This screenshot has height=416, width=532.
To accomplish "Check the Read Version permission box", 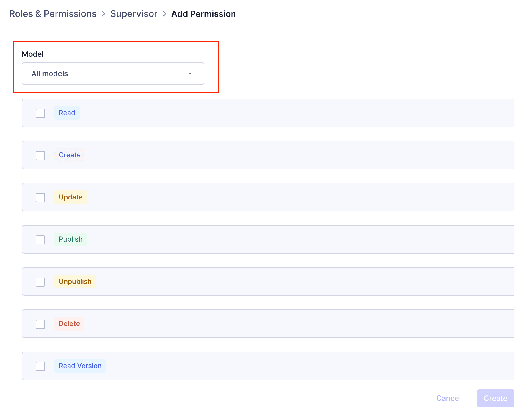I will [40, 366].
